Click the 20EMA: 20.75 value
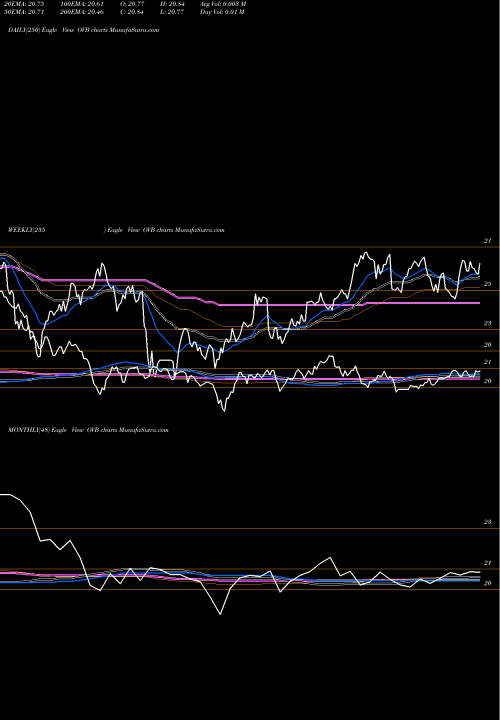This screenshot has width=500, height=720. 24,4
